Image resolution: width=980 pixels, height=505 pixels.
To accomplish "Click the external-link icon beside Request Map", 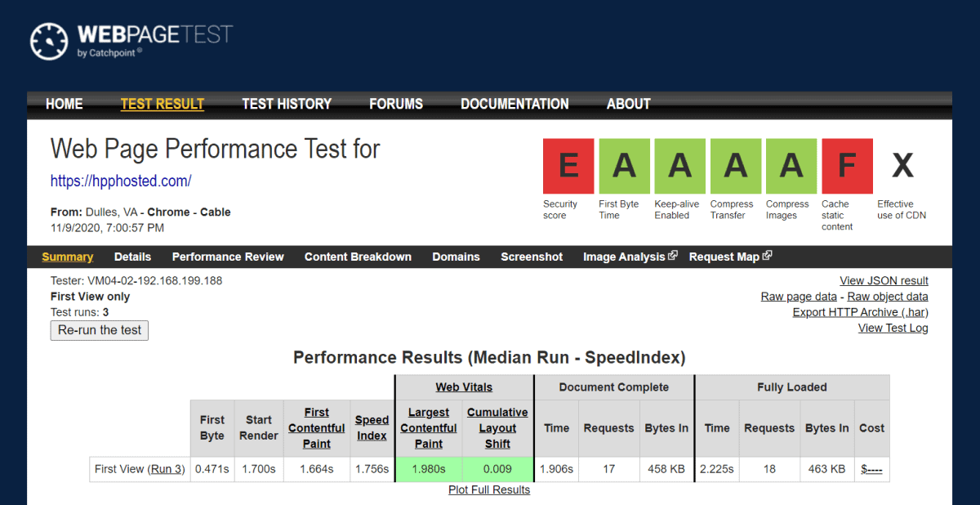I will tap(767, 256).
